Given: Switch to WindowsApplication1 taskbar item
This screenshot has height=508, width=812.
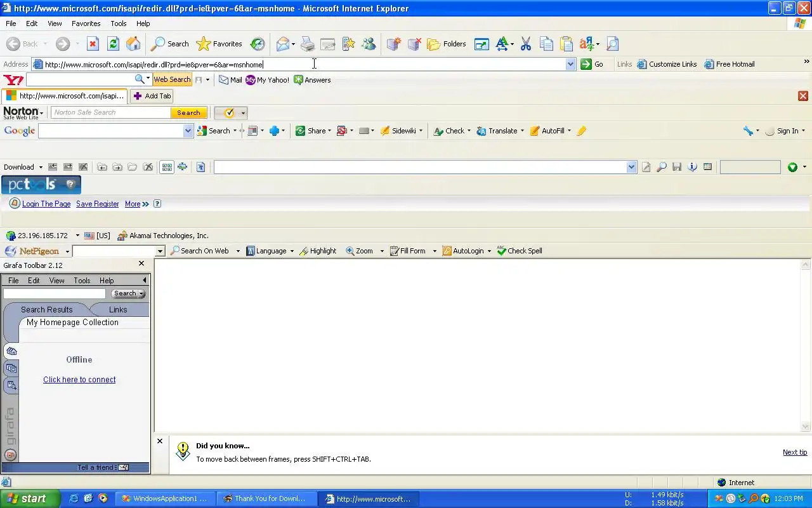Looking at the screenshot, I should 165,498.
